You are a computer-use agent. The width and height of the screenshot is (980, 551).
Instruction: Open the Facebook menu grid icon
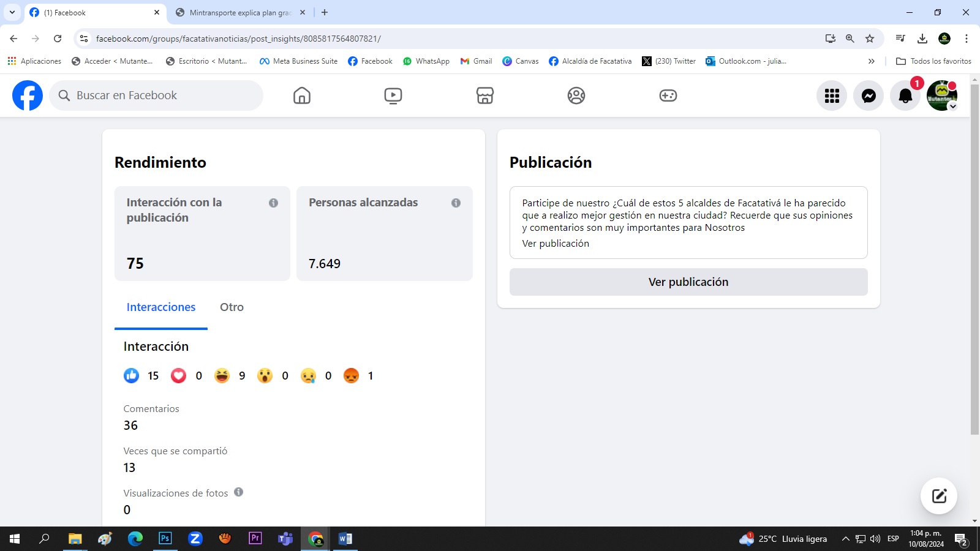click(832, 96)
